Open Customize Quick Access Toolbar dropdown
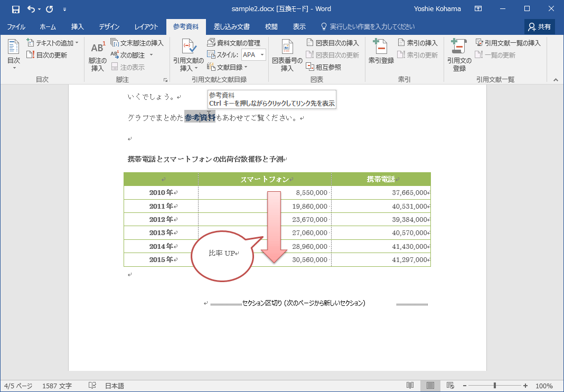This screenshot has height=392, width=564. (x=65, y=10)
